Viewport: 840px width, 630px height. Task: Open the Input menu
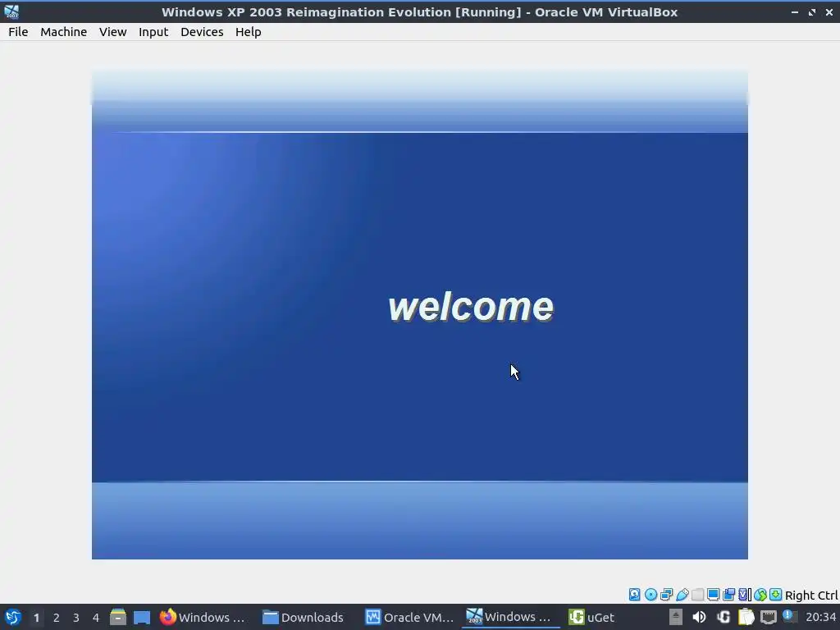tap(153, 32)
